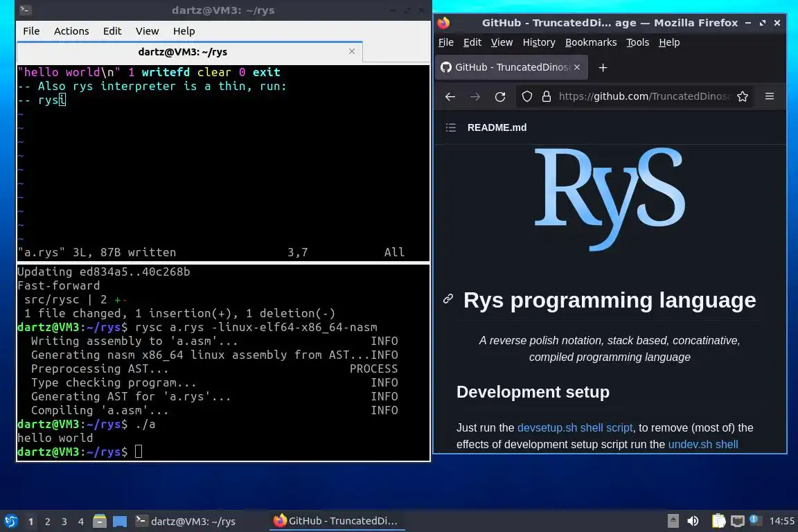Click 'Type checking program...' terminal line
This screenshot has width=798, height=532.
coord(113,382)
